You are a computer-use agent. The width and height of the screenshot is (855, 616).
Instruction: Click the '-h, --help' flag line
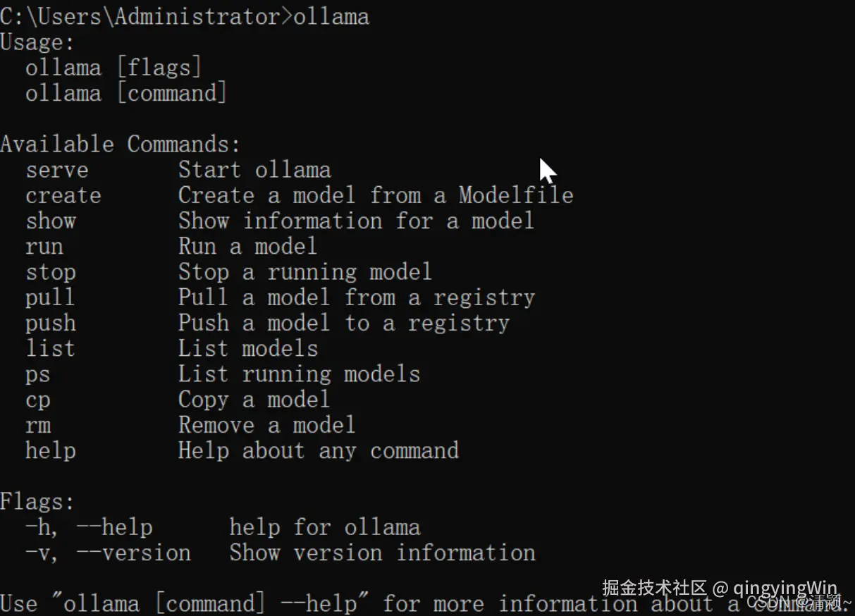tap(89, 527)
